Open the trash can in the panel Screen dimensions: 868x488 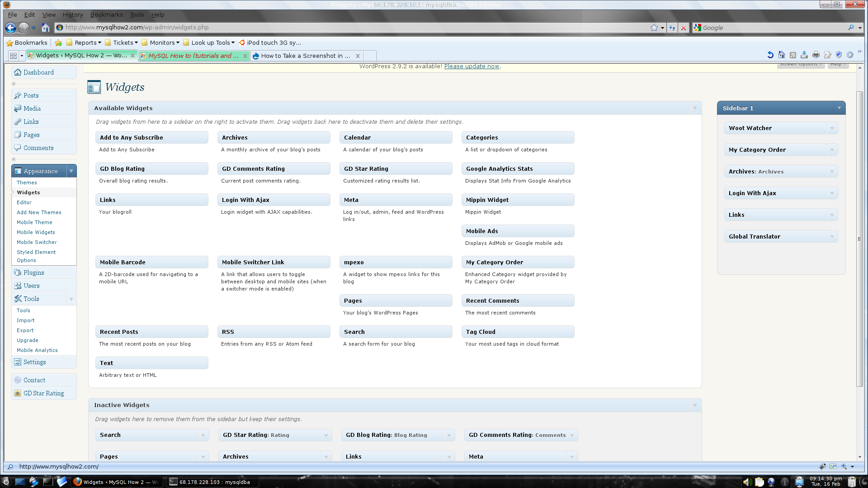pyautogui.click(x=852, y=482)
